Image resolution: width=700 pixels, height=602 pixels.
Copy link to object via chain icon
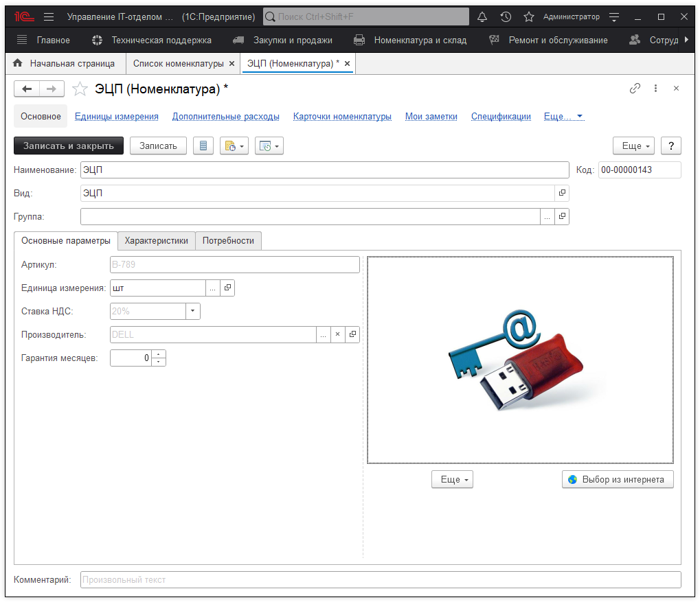click(635, 89)
